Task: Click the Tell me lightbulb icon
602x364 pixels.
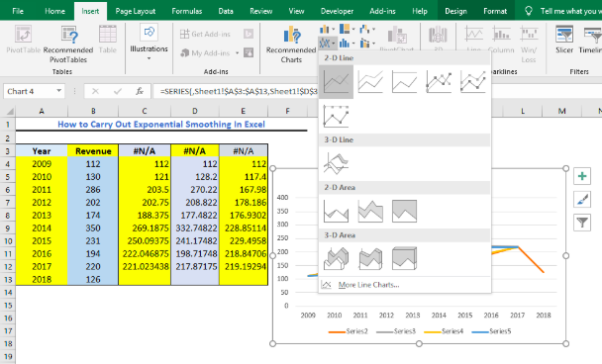Action: pyautogui.click(x=529, y=11)
